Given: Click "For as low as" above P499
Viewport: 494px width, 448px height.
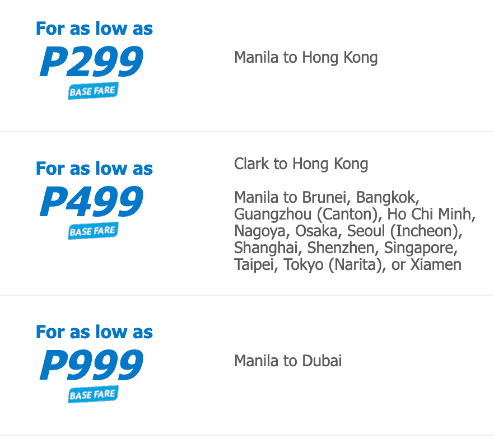Looking at the screenshot, I should (94, 168).
